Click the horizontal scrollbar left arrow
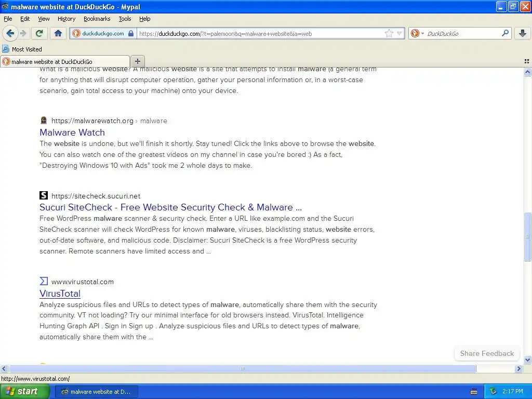The width and height of the screenshot is (532, 399). 4,368
